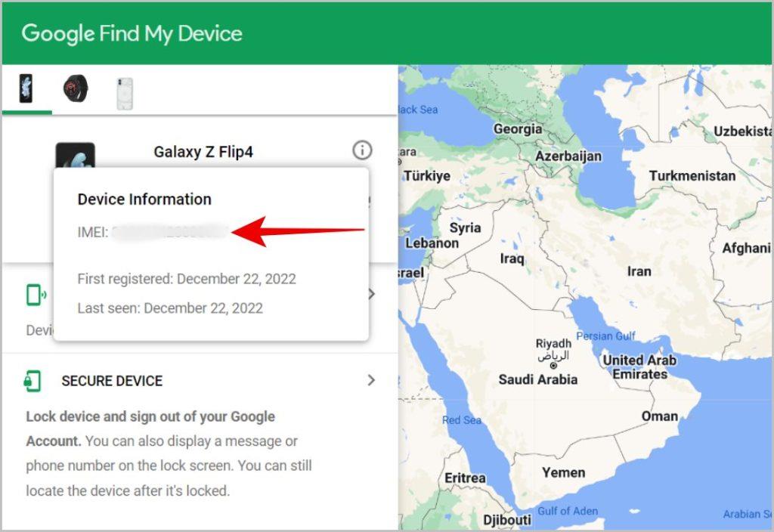The image size is (774, 532).
Task: Click the Play Sound phone icon
Action: [36, 295]
